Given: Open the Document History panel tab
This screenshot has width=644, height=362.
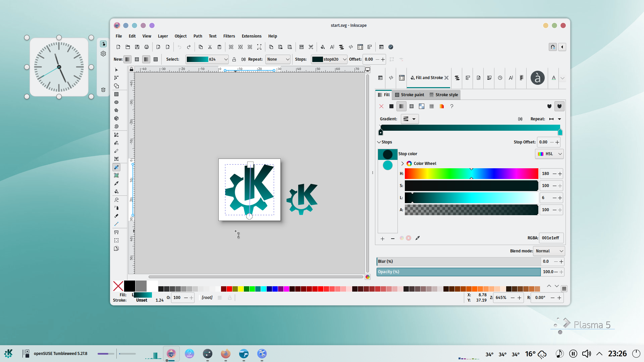Looking at the screenshot, I should coord(500,78).
